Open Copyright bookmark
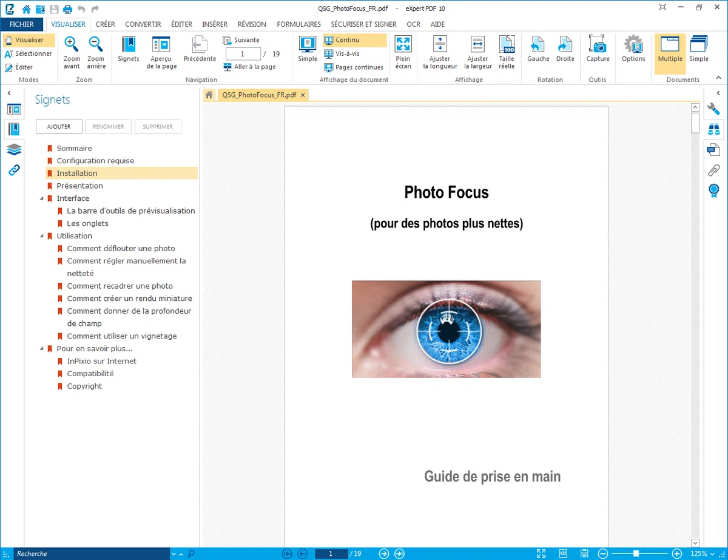 84,386
